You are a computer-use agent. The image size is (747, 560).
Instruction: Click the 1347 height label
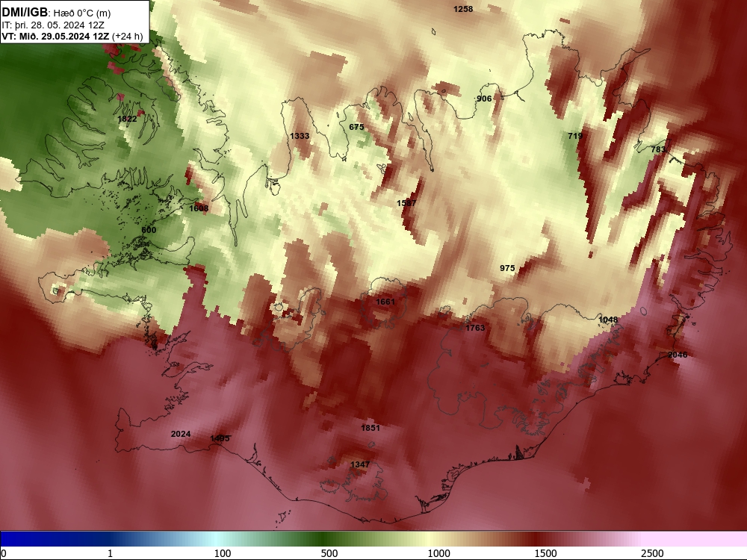360,464
